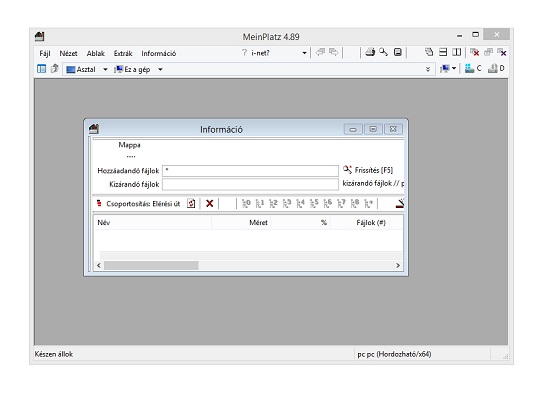The width and height of the screenshot is (550, 396).
Task: Click the cascade windows icon
Action: pyautogui.click(x=429, y=52)
